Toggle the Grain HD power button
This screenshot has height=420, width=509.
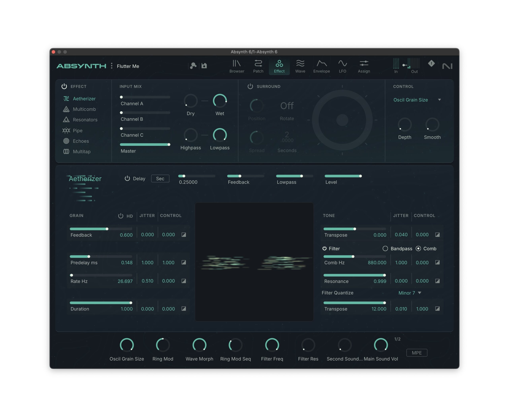point(120,215)
